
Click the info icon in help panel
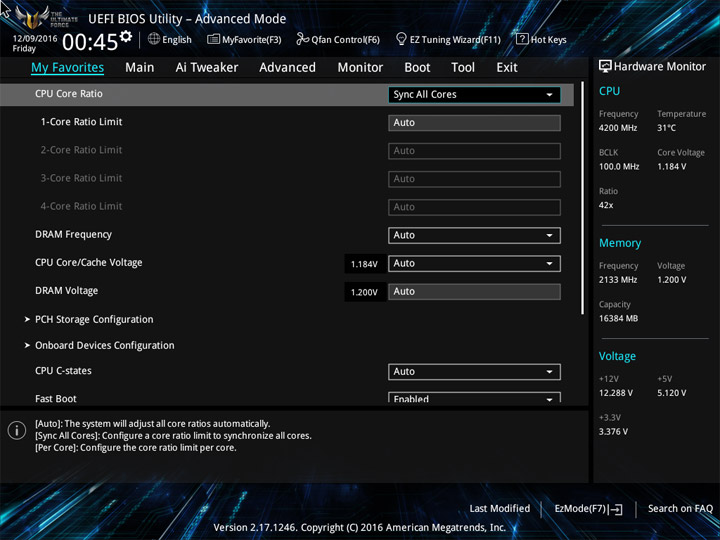[x=17, y=430]
